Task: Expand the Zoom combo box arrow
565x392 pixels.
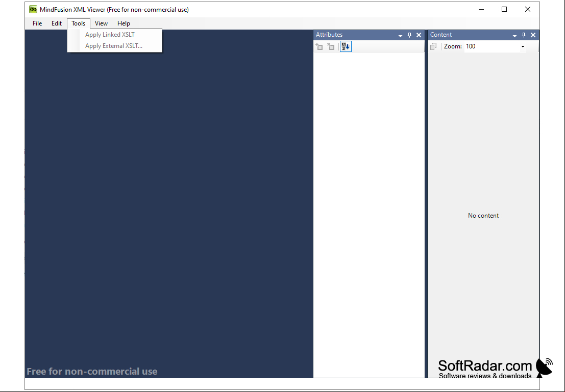Action: coord(523,46)
